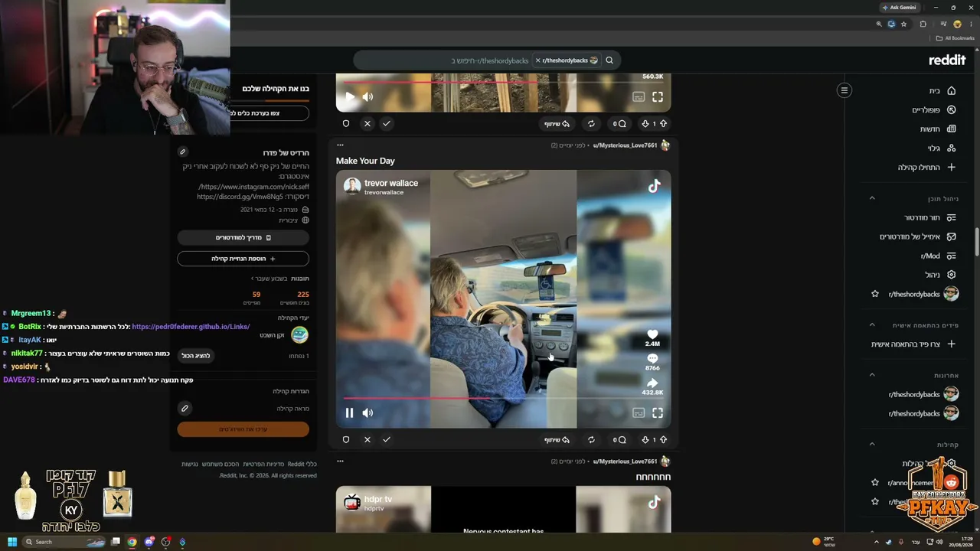980x551 pixels.
Task: Click the Reddit logo
Action: pos(947,60)
